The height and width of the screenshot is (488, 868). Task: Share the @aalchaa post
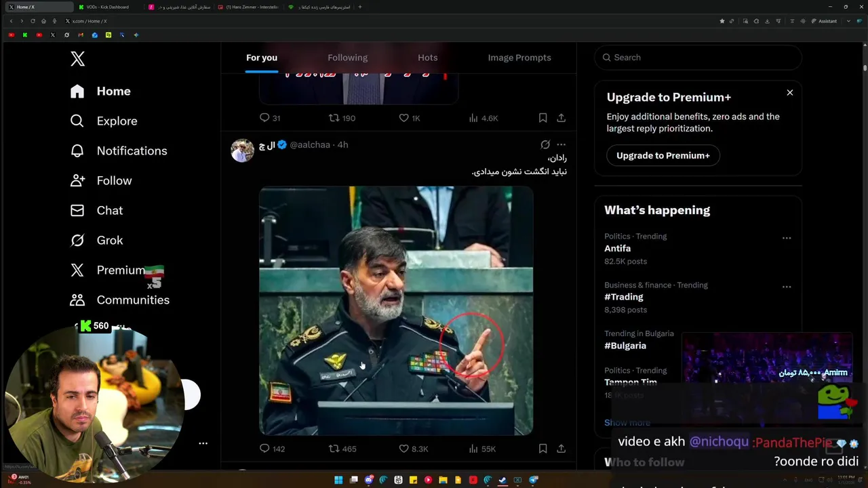[x=561, y=449]
